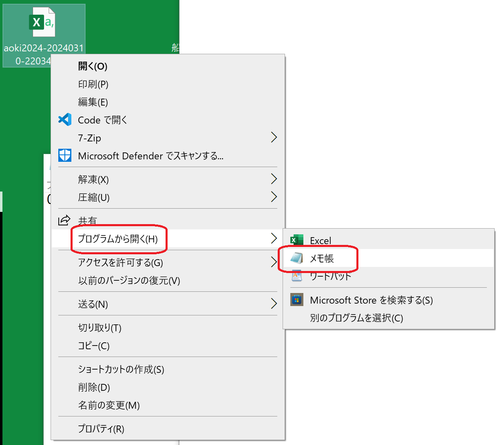Image resolution: width=504 pixels, height=445 pixels.
Task: Expand the 解凍(X) submenu
Action: [163, 179]
